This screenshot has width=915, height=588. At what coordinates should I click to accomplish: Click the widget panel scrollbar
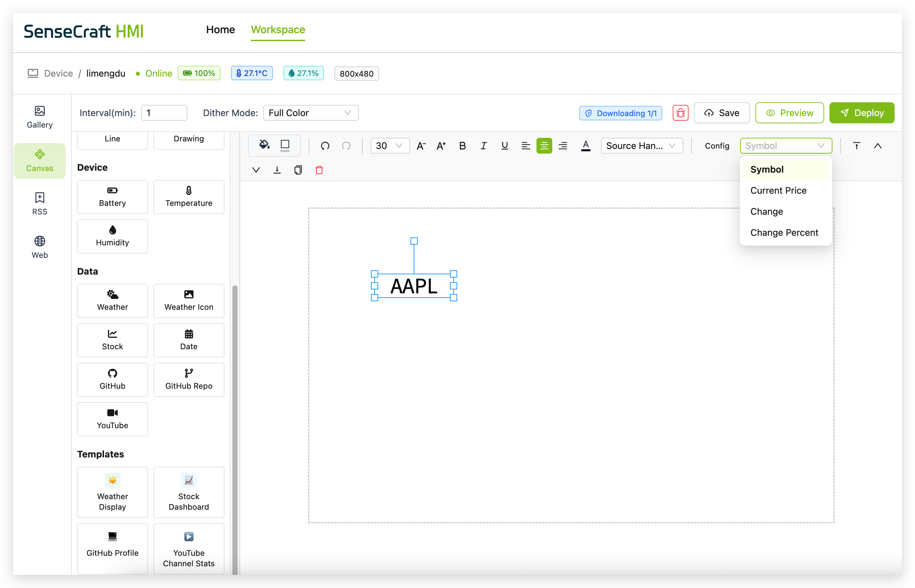(235, 429)
